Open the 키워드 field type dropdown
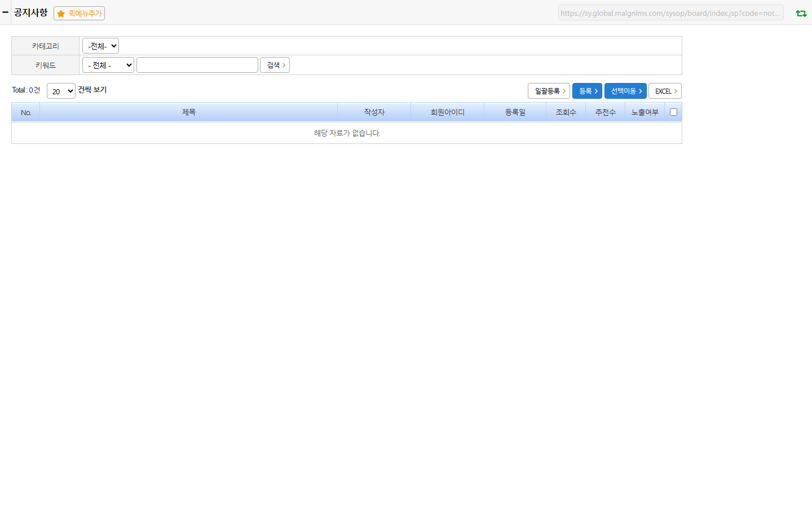This screenshot has width=812, height=508. [108, 65]
